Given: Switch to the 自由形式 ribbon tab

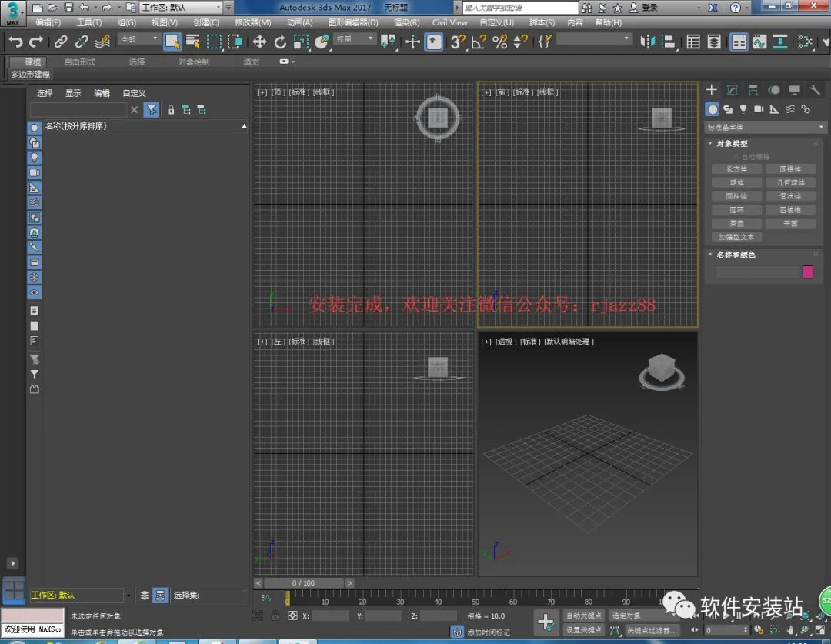Looking at the screenshot, I should [x=79, y=62].
